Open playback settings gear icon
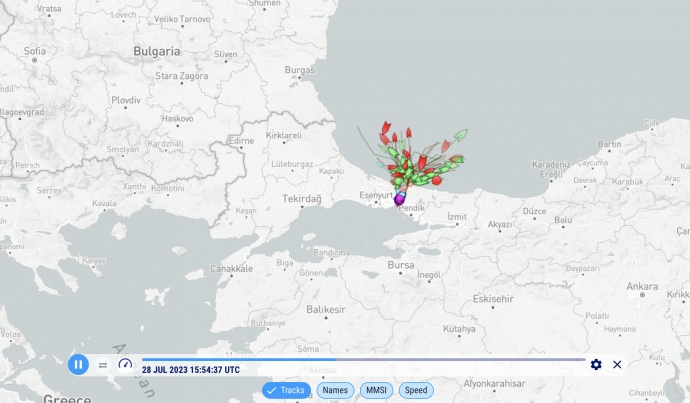The image size is (690, 403). click(x=596, y=365)
